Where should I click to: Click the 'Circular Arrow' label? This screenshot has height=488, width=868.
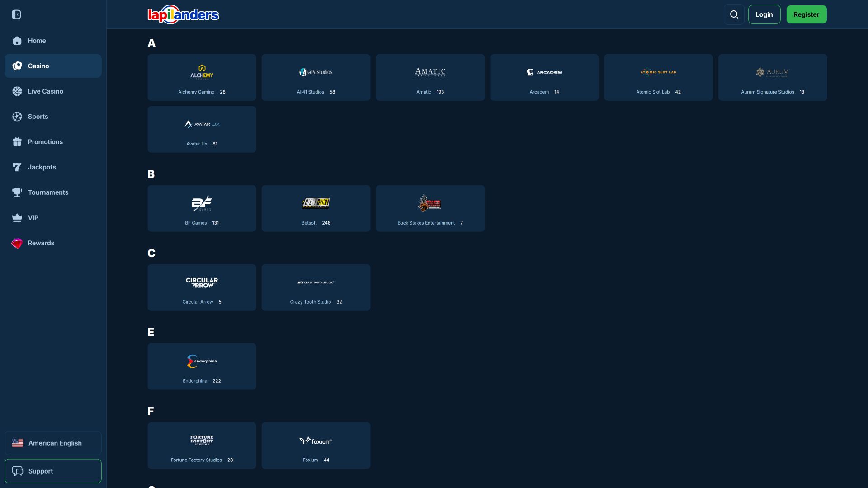point(198,302)
